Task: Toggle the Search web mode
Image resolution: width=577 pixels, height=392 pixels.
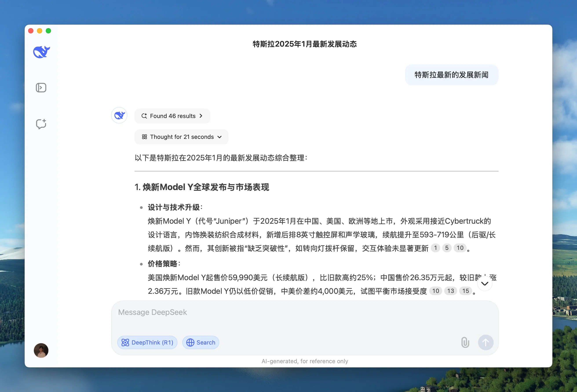Action: pyautogui.click(x=201, y=342)
